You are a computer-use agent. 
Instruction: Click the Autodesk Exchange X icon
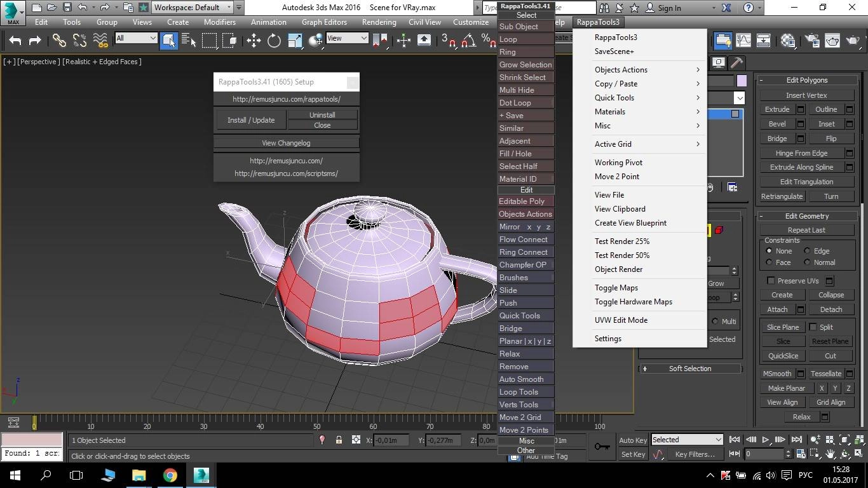click(726, 8)
